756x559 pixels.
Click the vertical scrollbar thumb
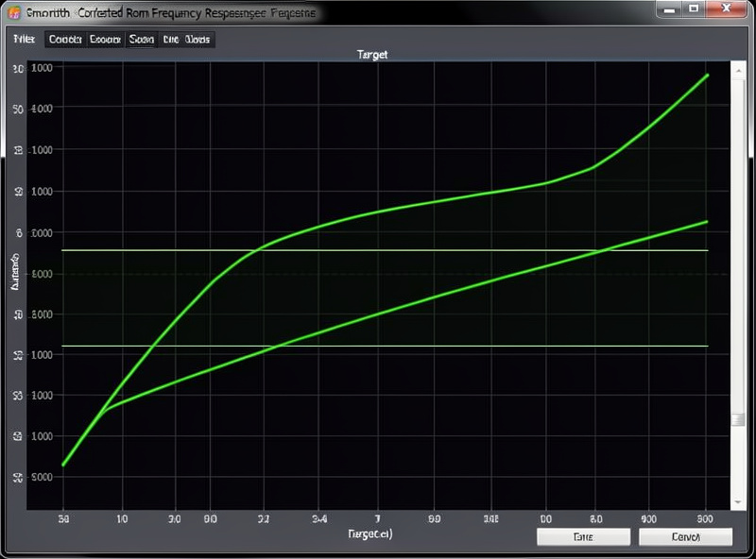click(x=738, y=420)
